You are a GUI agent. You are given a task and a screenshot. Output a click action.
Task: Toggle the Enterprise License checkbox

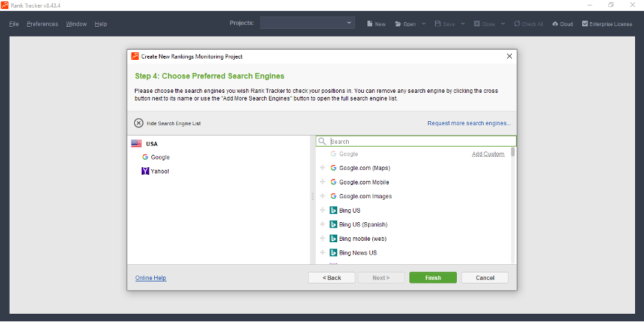click(x=585, y=24)
